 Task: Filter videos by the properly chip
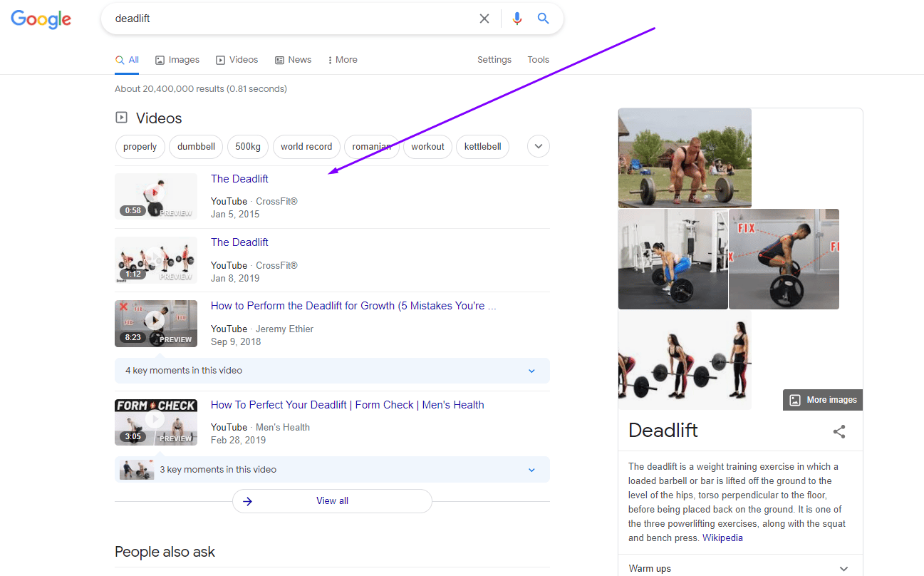(x=140, y=147)
